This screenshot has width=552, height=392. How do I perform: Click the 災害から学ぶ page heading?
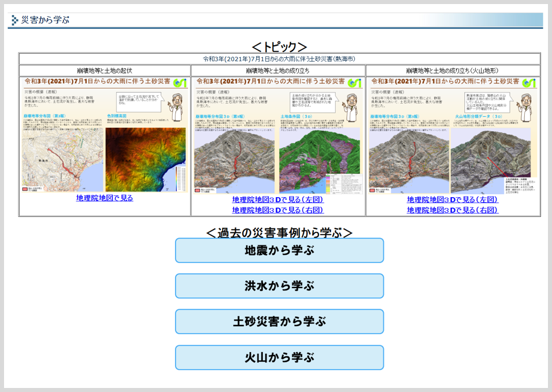pos(45,20)
